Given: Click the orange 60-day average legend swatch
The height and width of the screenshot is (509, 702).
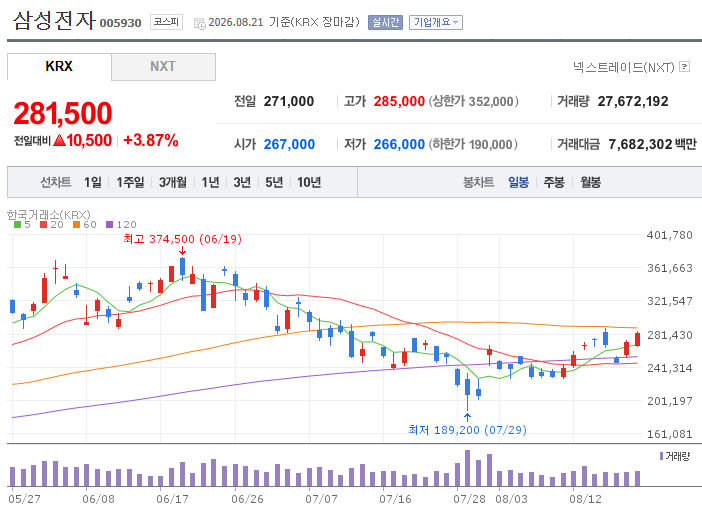Looking at the screenshot, I should click(x=76, y=225).
